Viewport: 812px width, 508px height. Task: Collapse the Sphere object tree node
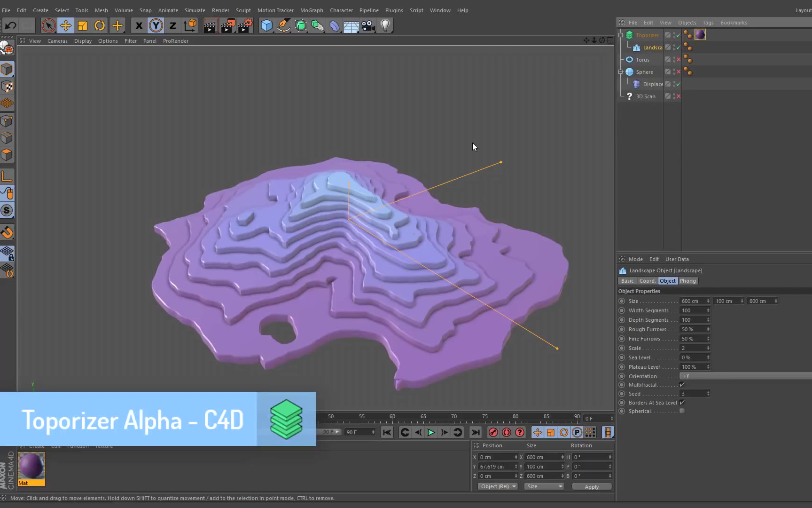click(621, 72)
